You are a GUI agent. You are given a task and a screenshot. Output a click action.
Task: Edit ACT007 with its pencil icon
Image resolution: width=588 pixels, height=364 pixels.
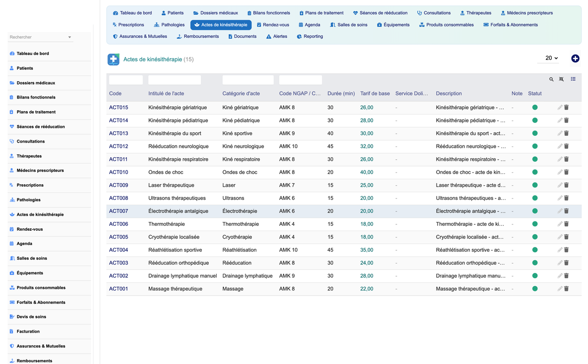click(x=560, y=211)
